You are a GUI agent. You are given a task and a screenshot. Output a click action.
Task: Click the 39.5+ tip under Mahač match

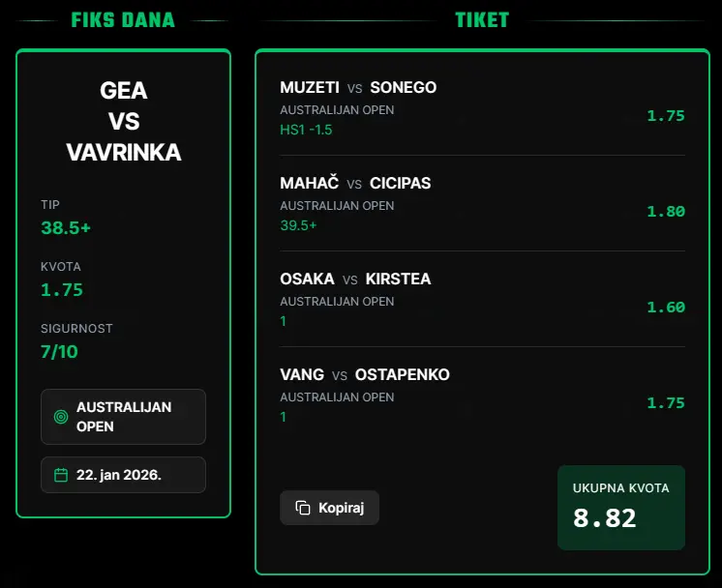point(298,225)
